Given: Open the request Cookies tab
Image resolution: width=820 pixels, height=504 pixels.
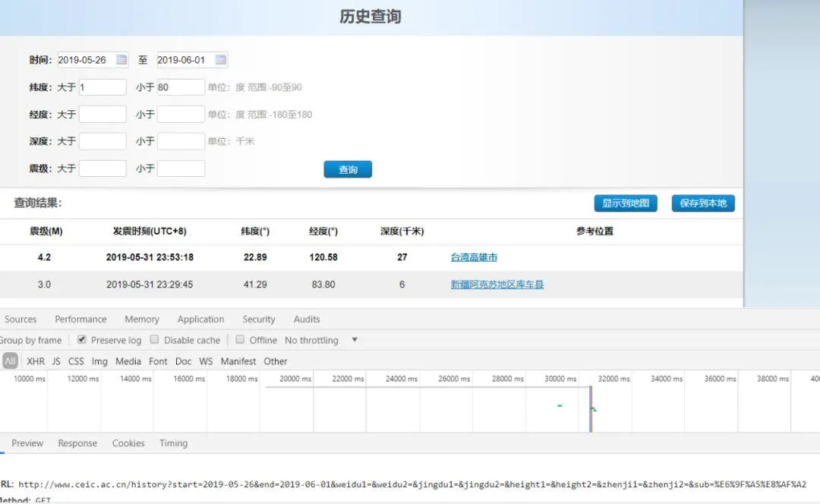Looking at the screenshot, I should pyautogui.click(x=128, y=443).
